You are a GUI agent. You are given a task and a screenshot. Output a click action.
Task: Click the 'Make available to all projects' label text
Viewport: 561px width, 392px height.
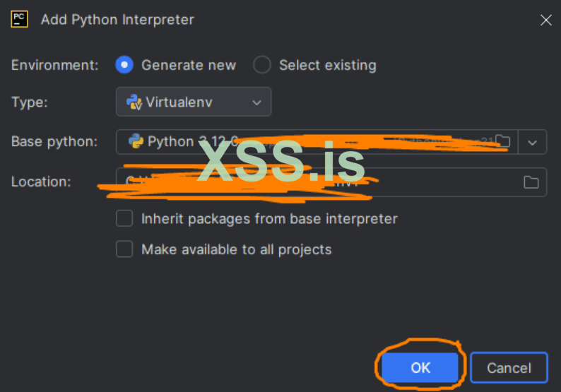(x=236, y=249)
